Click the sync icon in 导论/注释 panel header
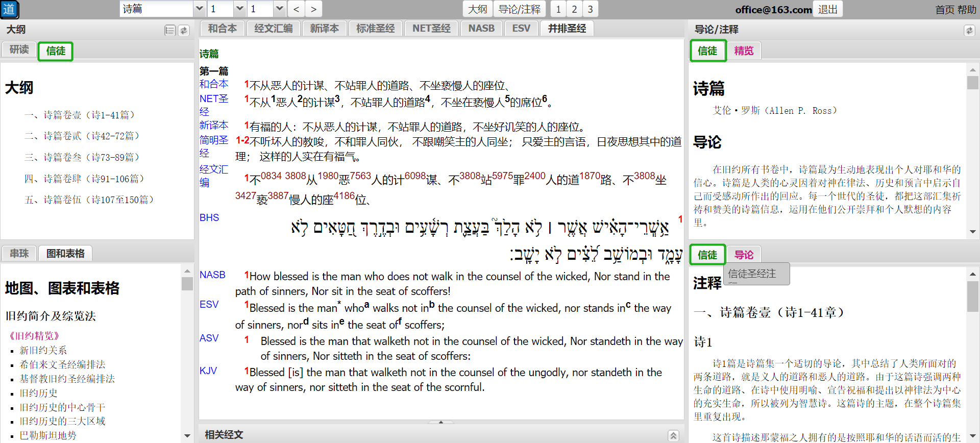Viewport: 980px width, 443px height. 969,31
